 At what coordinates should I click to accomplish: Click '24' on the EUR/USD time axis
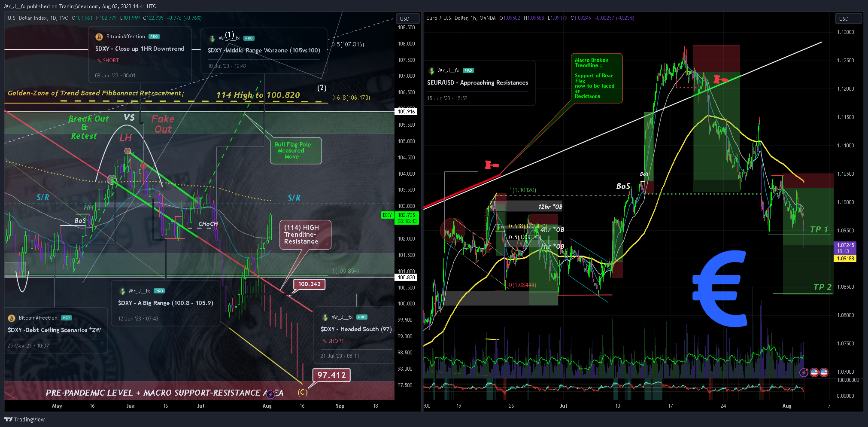coord(723,406)
